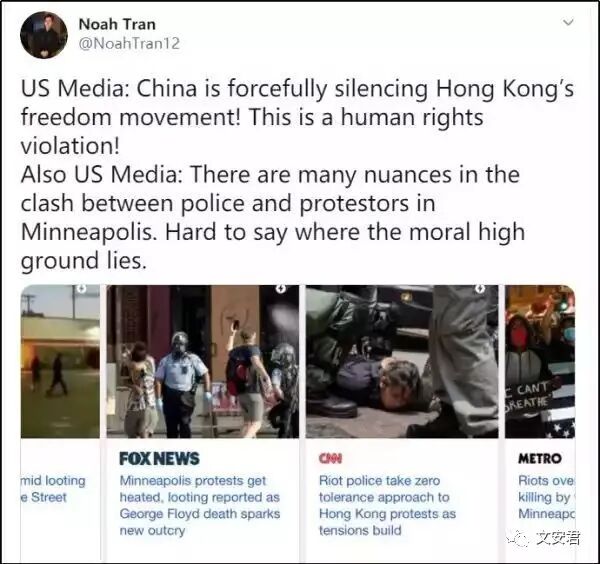Click the WeChat watermark logo icon
The height and width of the screenshot is (564, 600).
coord(519,538)
